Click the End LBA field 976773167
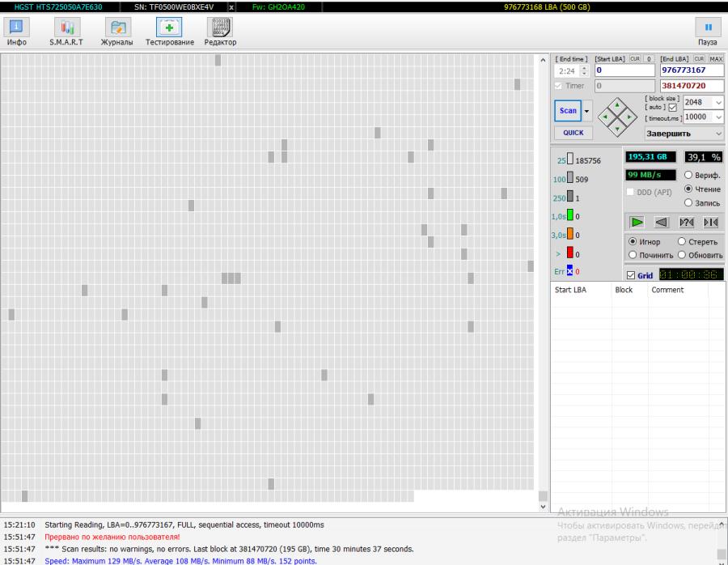 tap(692, 70)
